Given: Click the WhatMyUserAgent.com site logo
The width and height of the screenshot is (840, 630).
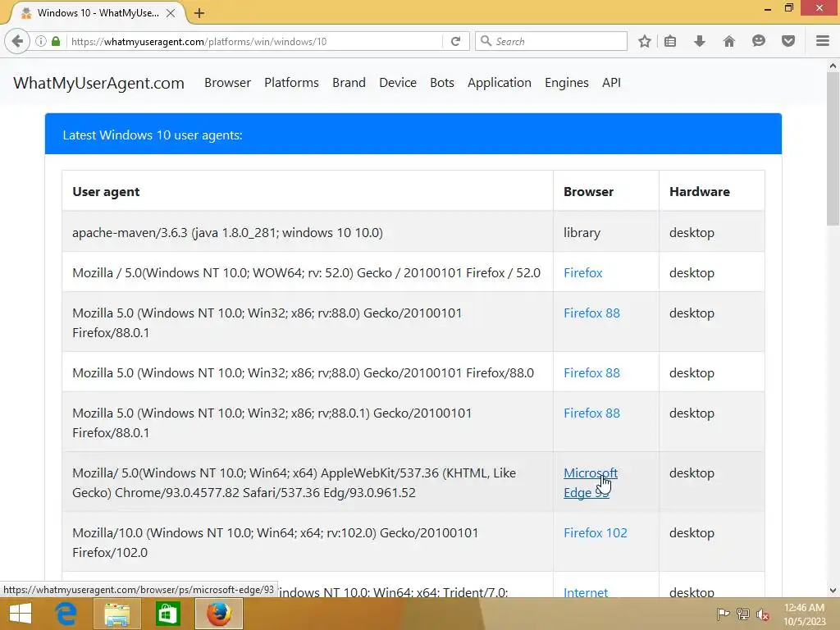Looking at the screenshot, I should 98,83.
